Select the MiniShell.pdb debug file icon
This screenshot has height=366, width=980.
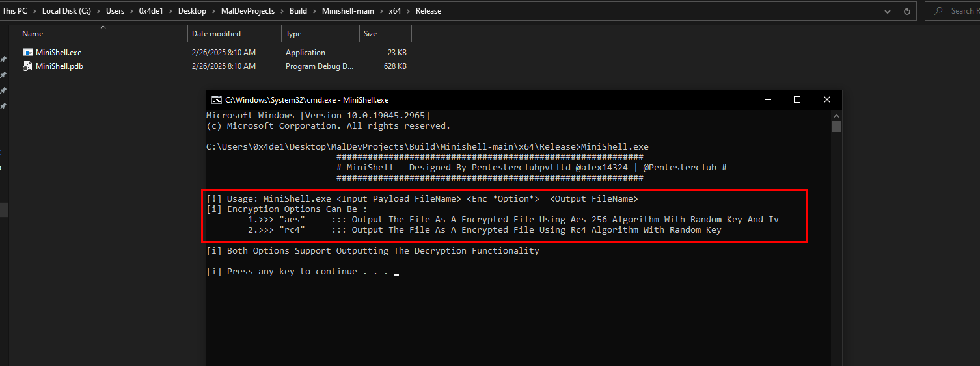point(27,66)
